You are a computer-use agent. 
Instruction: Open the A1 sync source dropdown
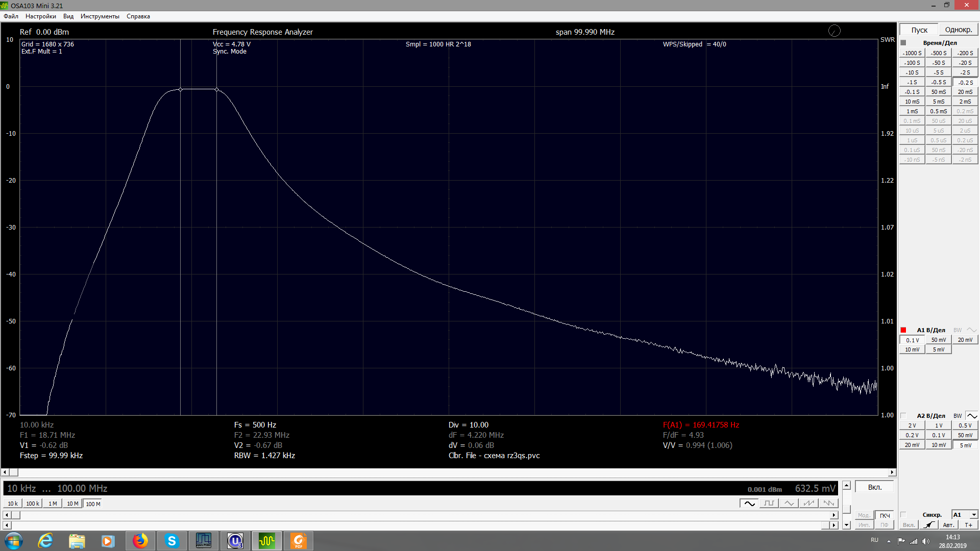click(973, 515)
